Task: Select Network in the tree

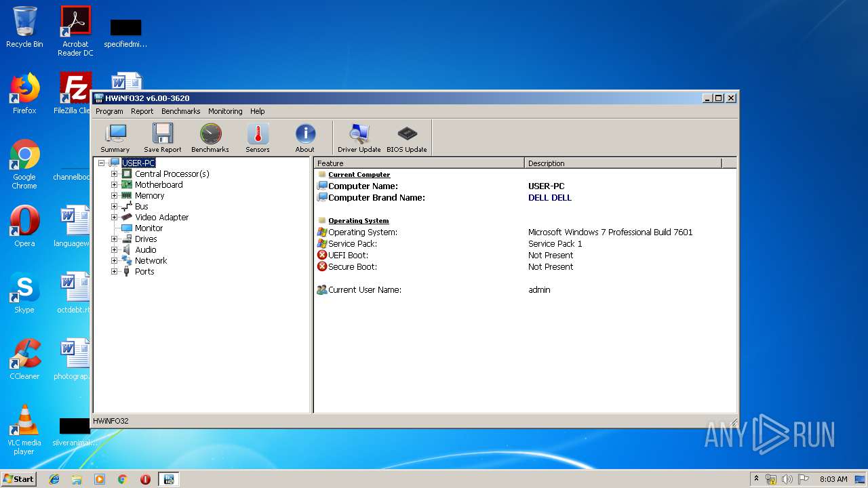Action: [x=151, y=260]
